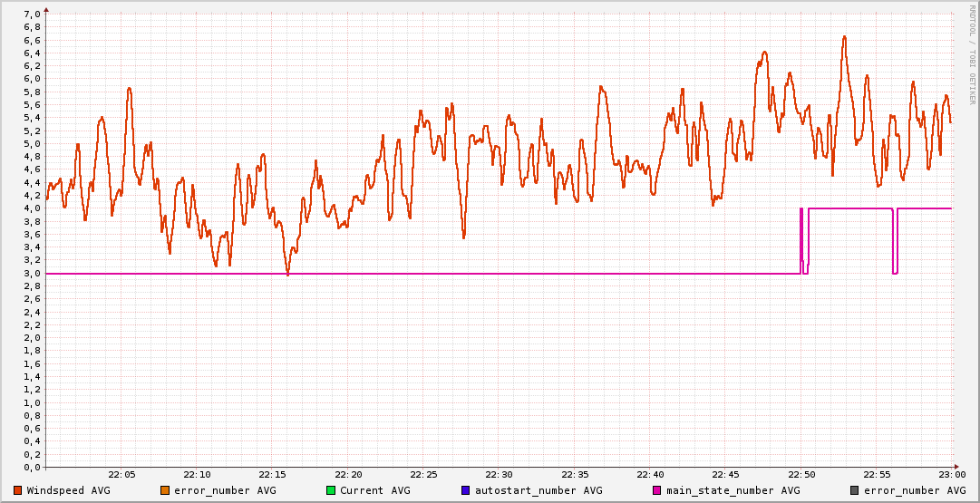Click the red Windspeed AVG legend swatch

(x=17, y=490)
